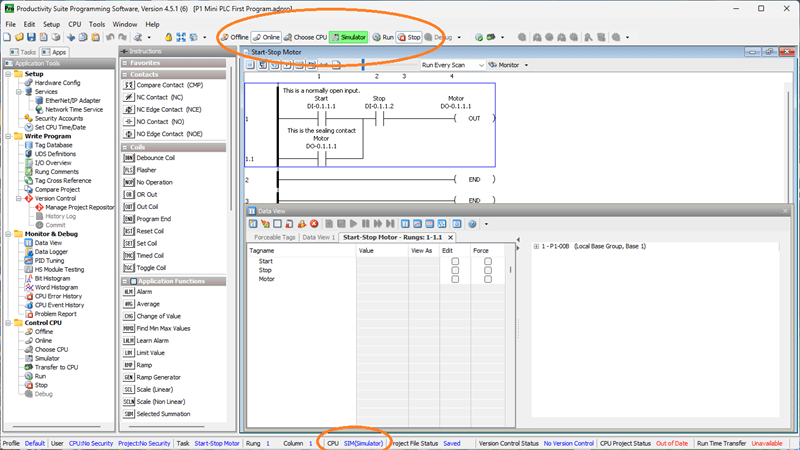Click the padlock security icon
The height and width of the screenshot is (450, 800).
coord(168,37)
